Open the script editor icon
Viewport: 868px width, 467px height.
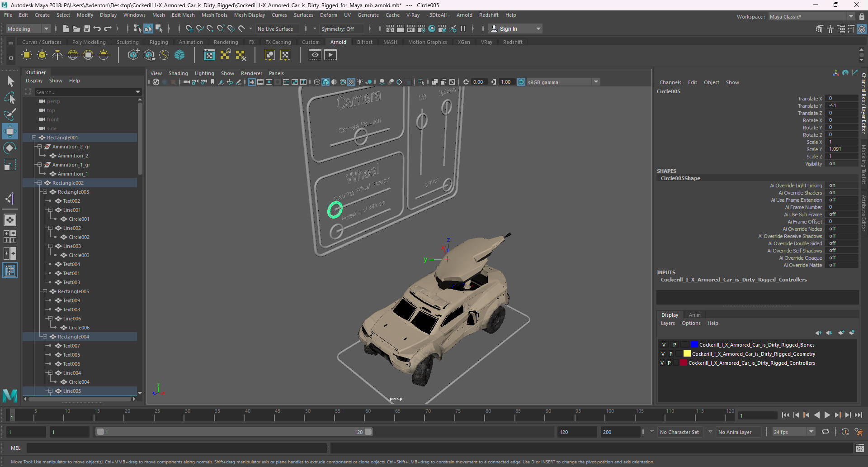coord(859,448)
